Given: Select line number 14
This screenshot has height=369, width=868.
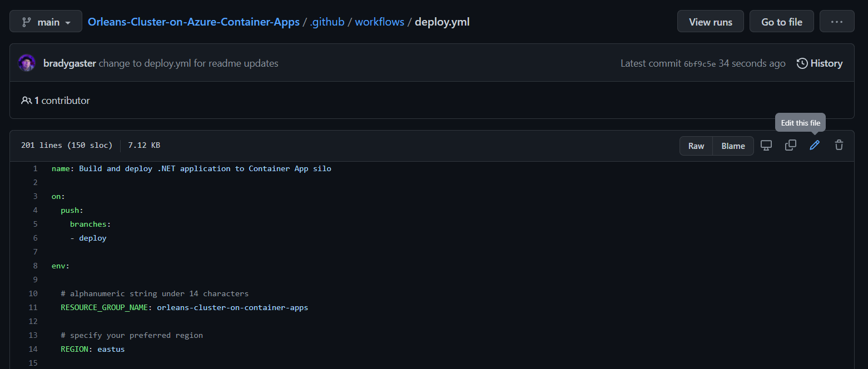Looking at the screenshot, I should 33,349.
